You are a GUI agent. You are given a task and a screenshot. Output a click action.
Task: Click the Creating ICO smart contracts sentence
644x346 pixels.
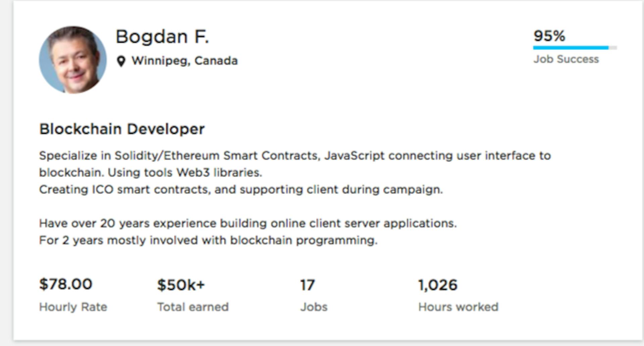pos(241,190)
